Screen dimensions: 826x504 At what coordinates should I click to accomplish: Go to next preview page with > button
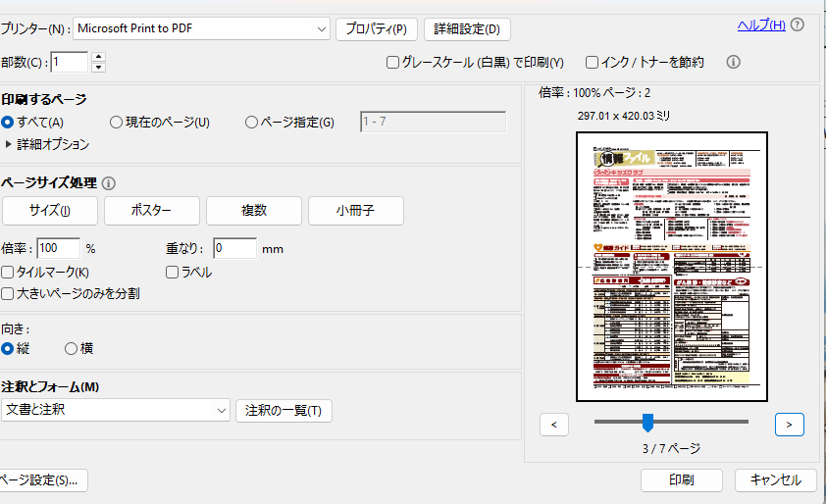pos(789,425)
